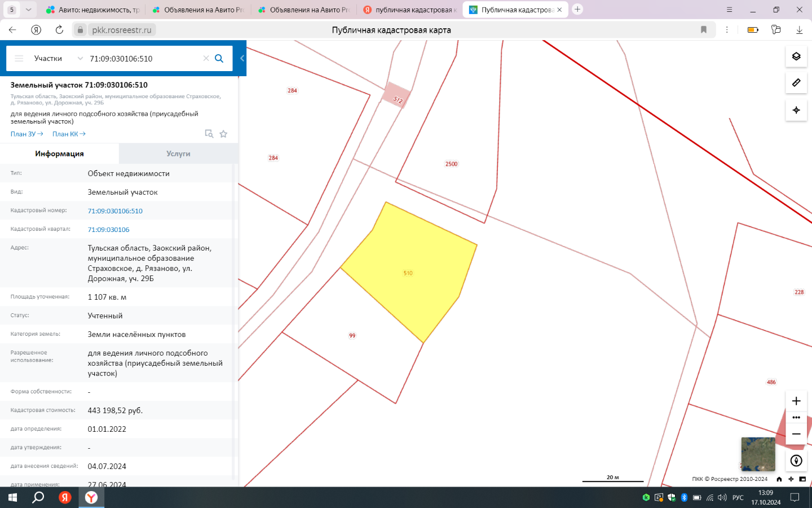This screenshot has height=508, width=812.
Task: Open the tab counter showing 5
Action: coord(11,10)
